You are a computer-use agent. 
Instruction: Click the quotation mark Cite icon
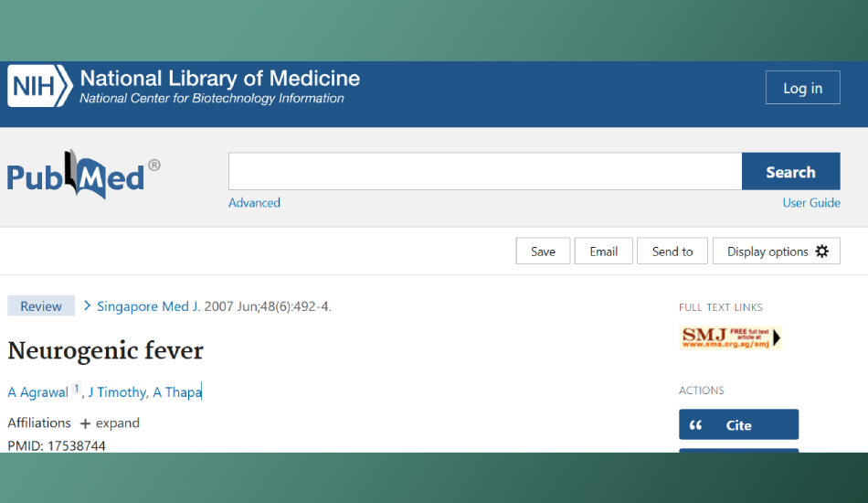696,425
